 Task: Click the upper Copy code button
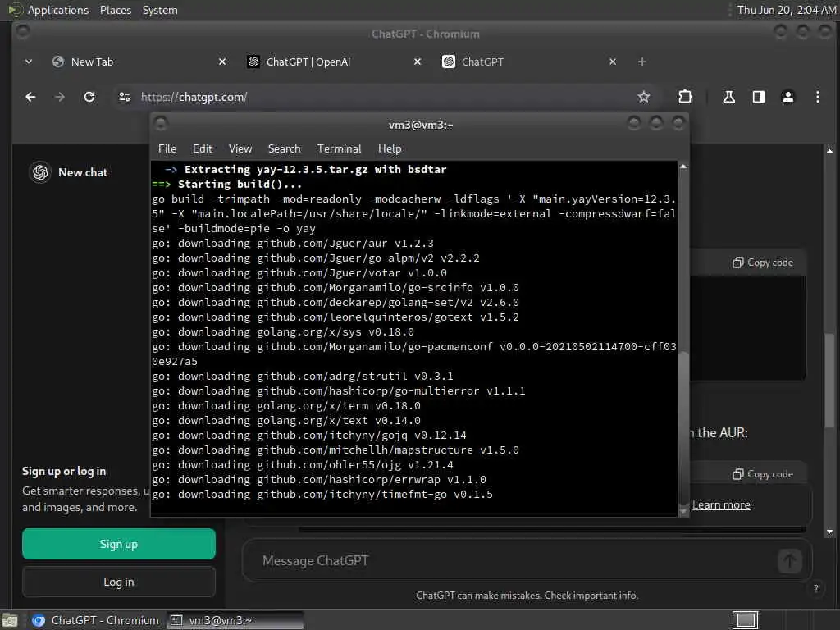coord(763,262)
